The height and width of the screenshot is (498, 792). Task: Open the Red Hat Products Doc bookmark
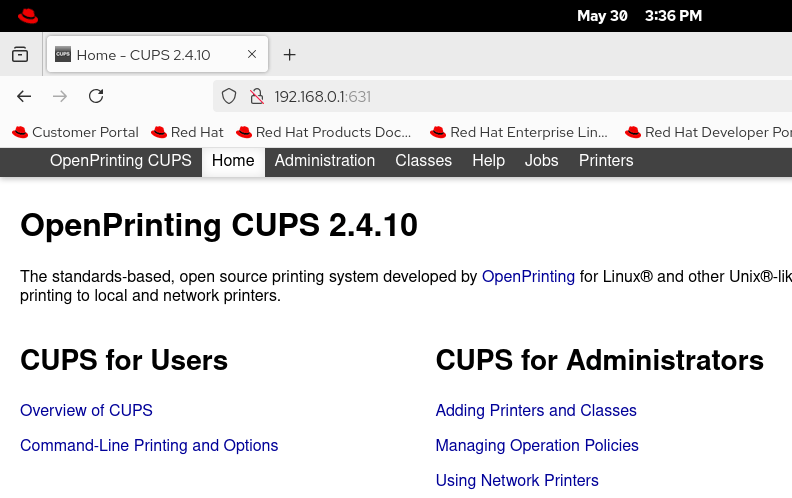tap(324, 132)
